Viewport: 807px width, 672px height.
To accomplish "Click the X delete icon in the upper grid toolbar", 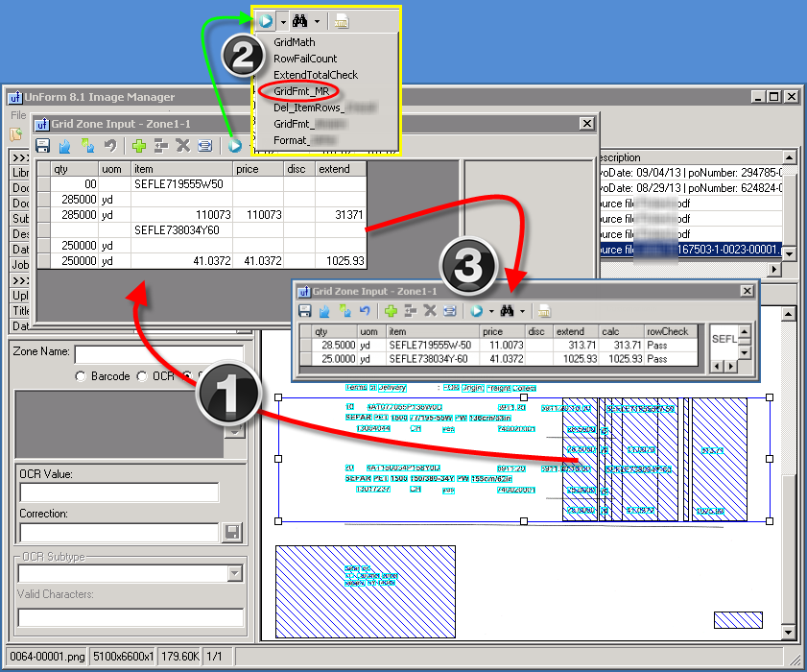I will click(x=181, y=146).
